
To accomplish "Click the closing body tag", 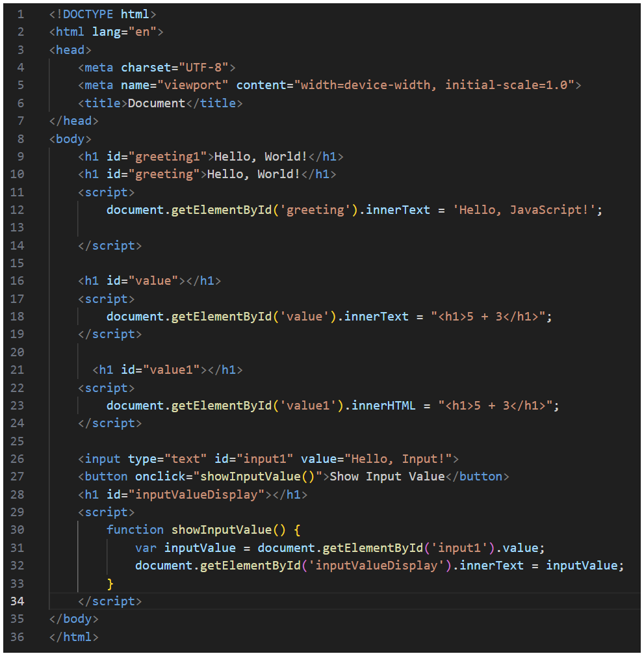I will pyautogui.click(x=74, y=618).
